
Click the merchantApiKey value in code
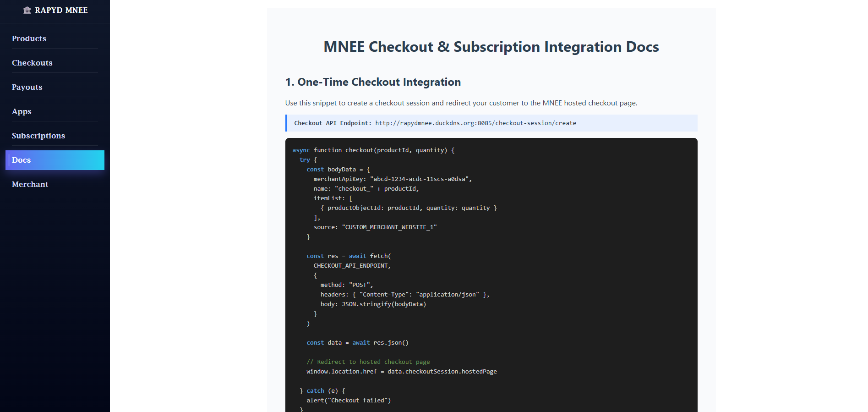click(x=420, y=179)
